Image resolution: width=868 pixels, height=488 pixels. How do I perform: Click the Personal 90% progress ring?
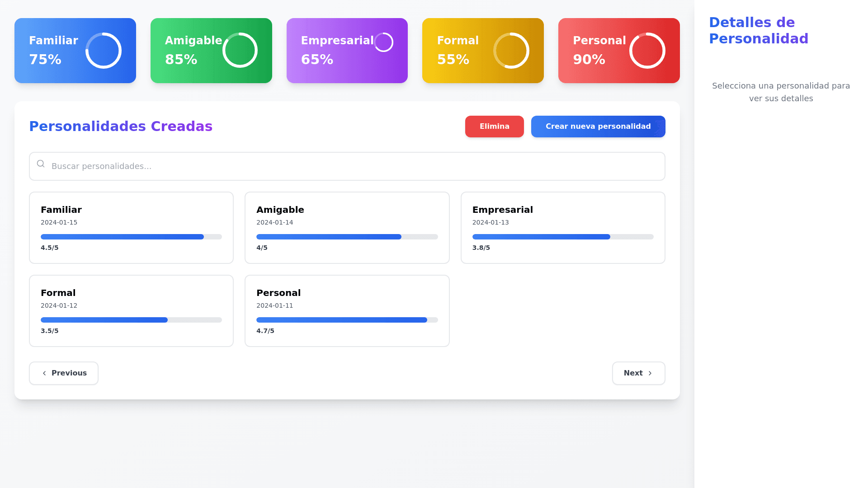click(x=647, y=51)
